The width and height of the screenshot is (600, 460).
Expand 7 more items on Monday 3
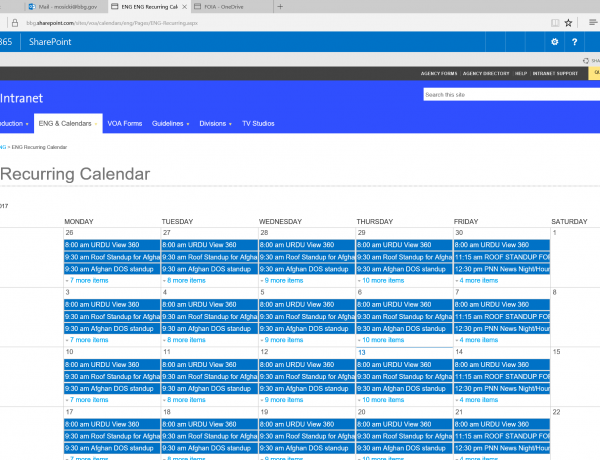(89, 340)
